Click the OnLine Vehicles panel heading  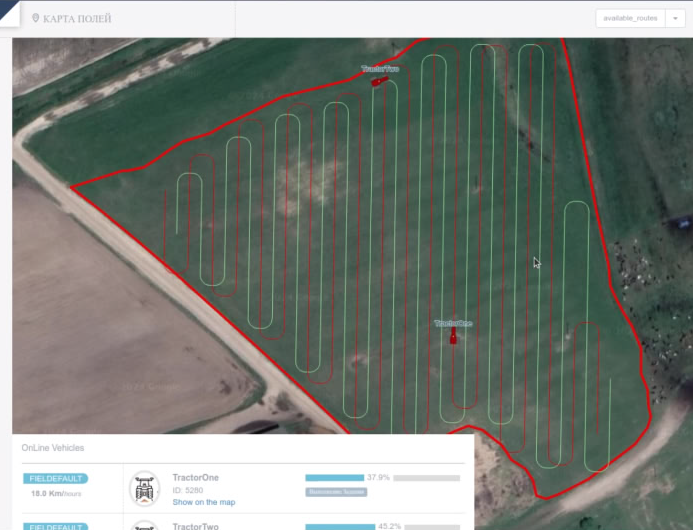pos(53,448)
